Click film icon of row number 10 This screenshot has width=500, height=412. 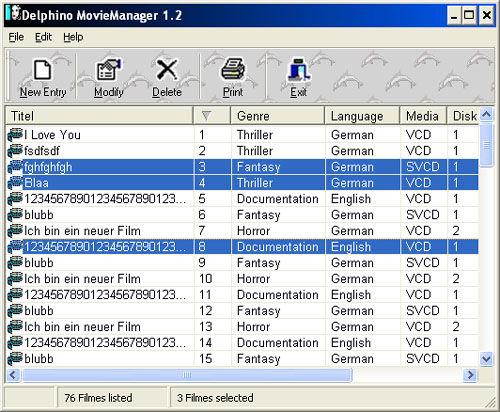15,279
